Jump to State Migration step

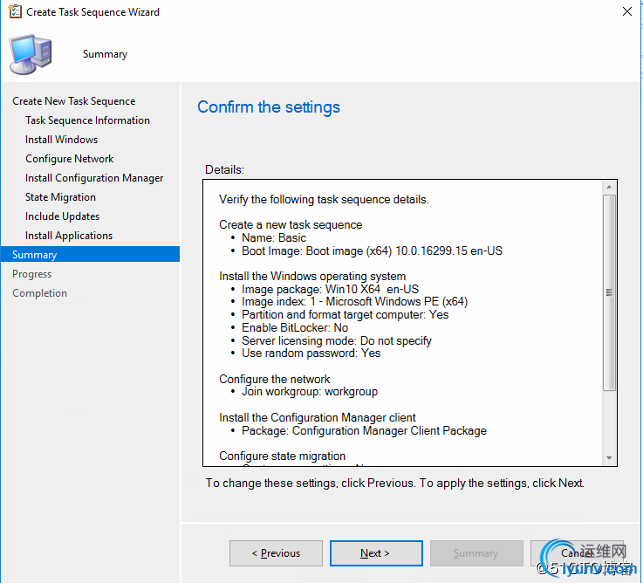[60, 198]
